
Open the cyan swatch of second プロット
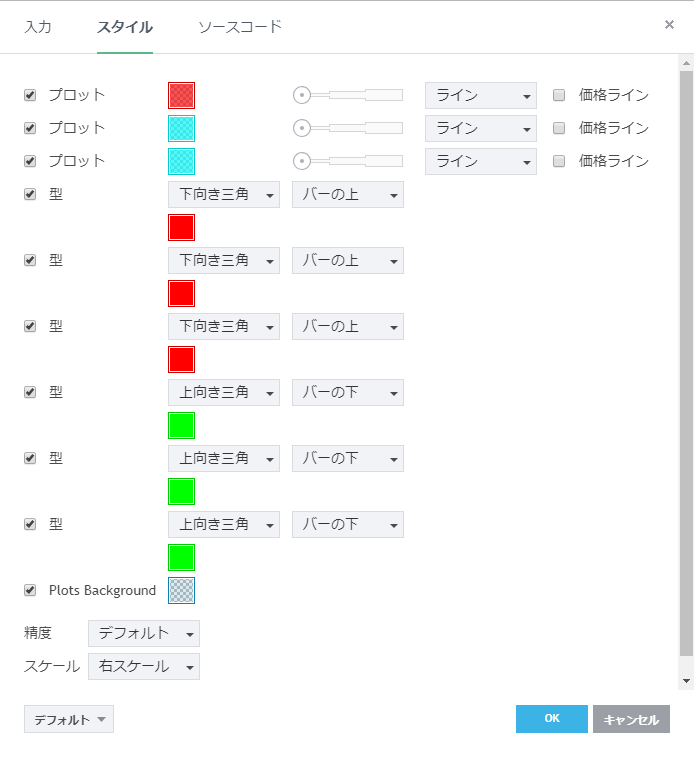tap(181, 128)
